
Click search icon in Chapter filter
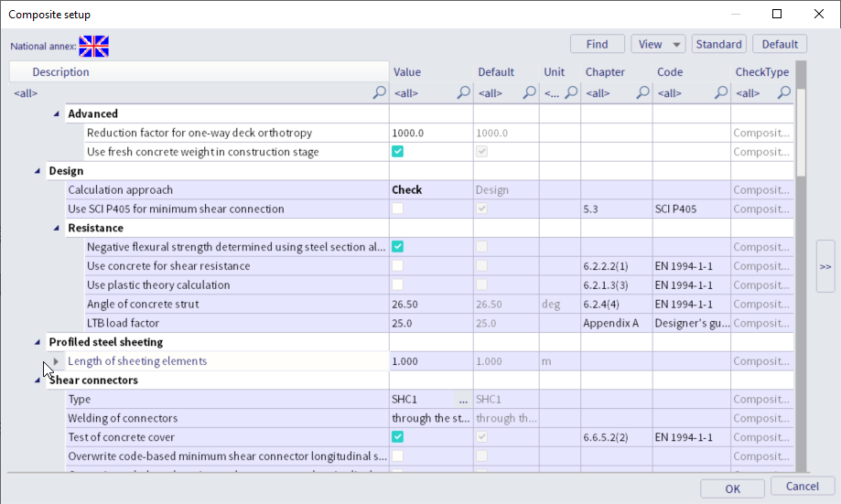642,92
